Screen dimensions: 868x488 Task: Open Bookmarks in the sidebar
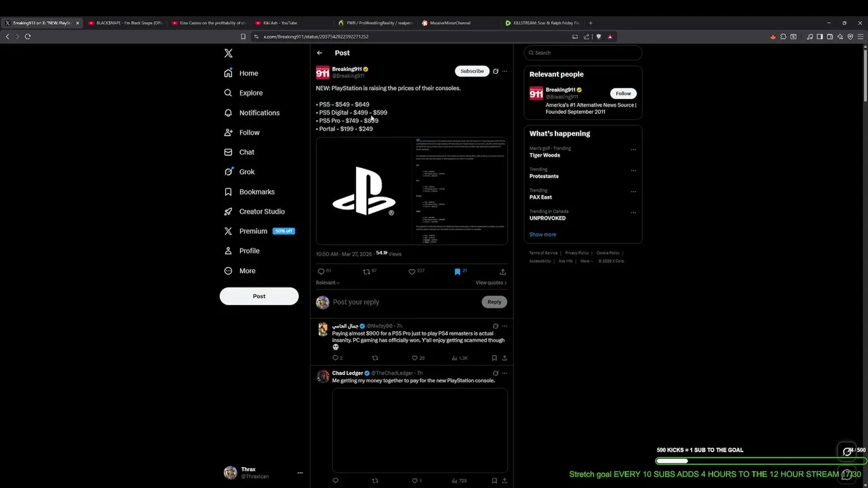click(250, 192)
